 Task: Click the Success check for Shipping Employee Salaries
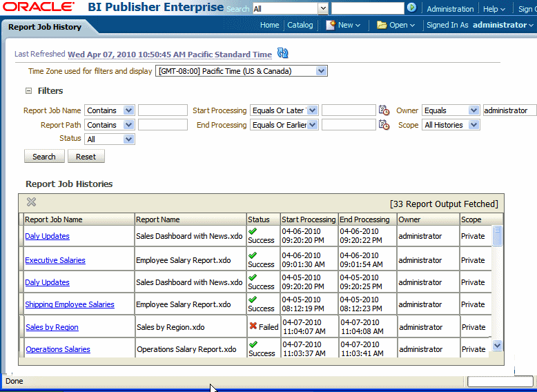tap(253, 300)
